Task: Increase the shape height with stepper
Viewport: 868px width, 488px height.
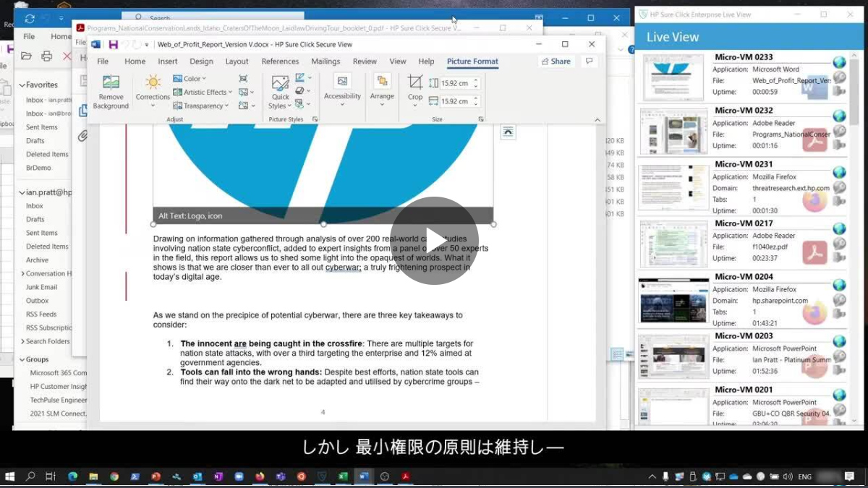Action: (x=476, y=80)
